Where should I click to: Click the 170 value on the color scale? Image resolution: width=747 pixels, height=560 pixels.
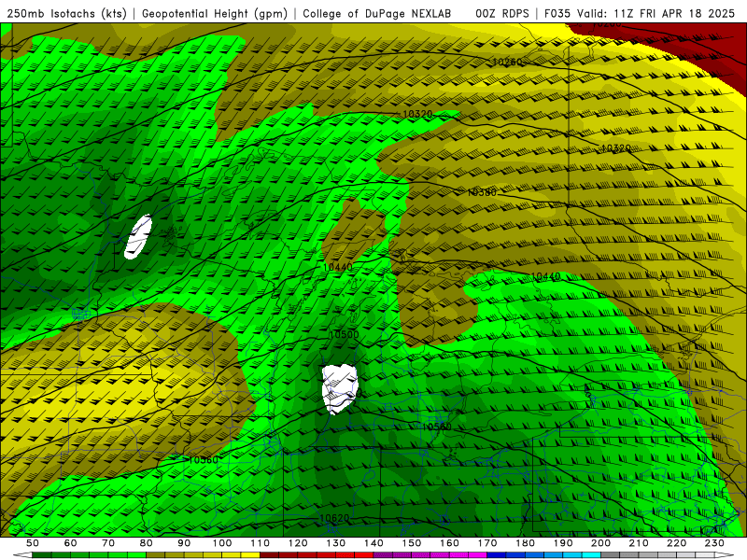487,543
